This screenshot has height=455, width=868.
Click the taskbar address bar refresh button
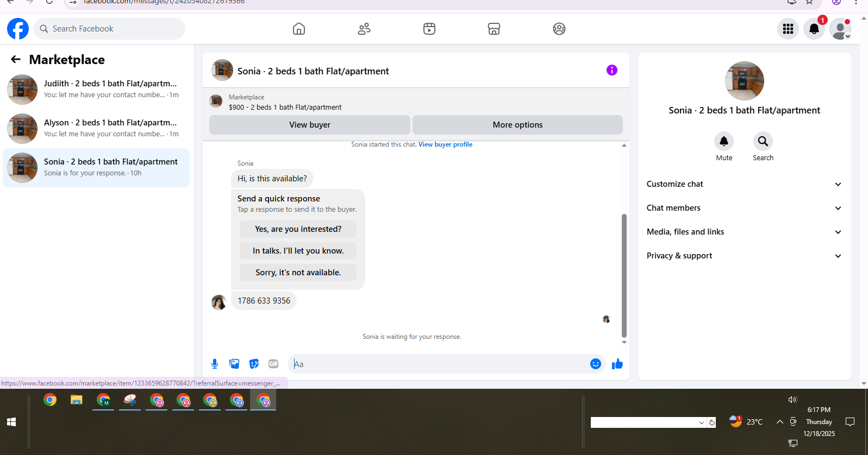(711, 422)
